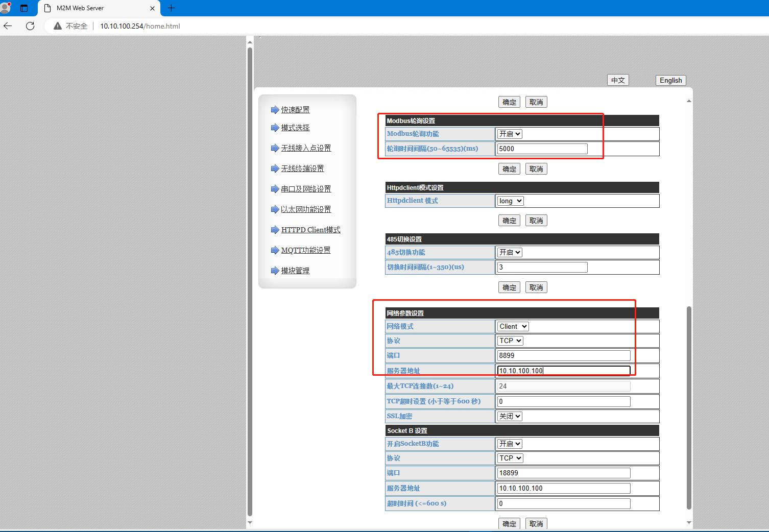Viewport: 769px width, 532px height.
Task: Open the SSL加密 dropdown
Action: pos(510,416)
